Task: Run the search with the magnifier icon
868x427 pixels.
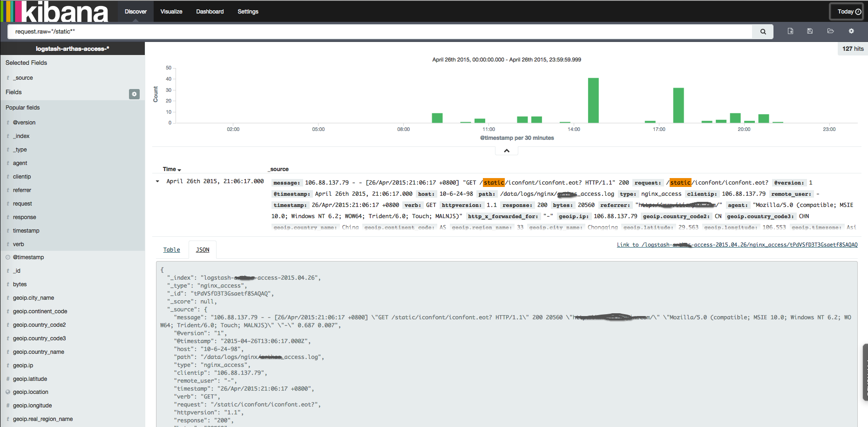Action: click(x=763, y=31)
